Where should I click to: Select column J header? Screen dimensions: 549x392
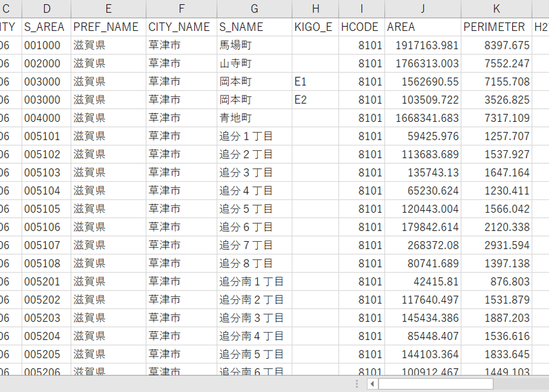pos(423,9)
